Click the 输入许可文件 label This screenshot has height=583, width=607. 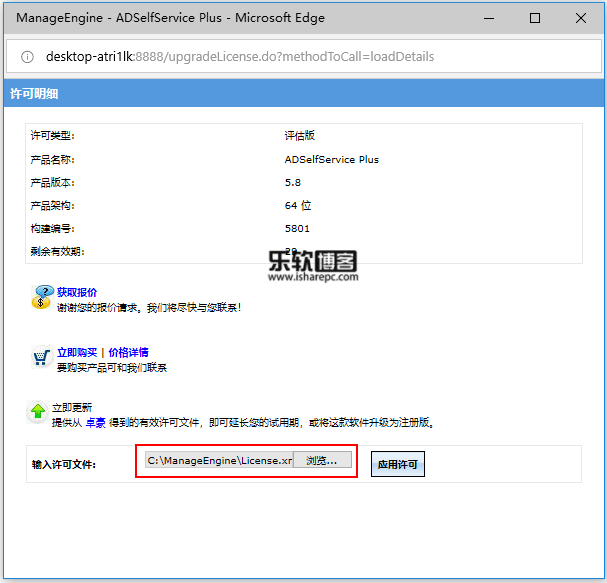[63, 464]
